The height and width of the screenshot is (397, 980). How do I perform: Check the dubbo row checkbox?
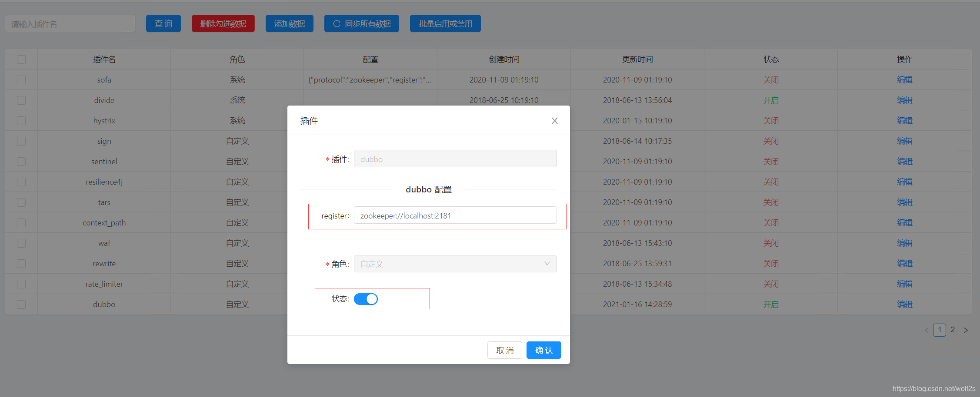[x=21, y=304]
